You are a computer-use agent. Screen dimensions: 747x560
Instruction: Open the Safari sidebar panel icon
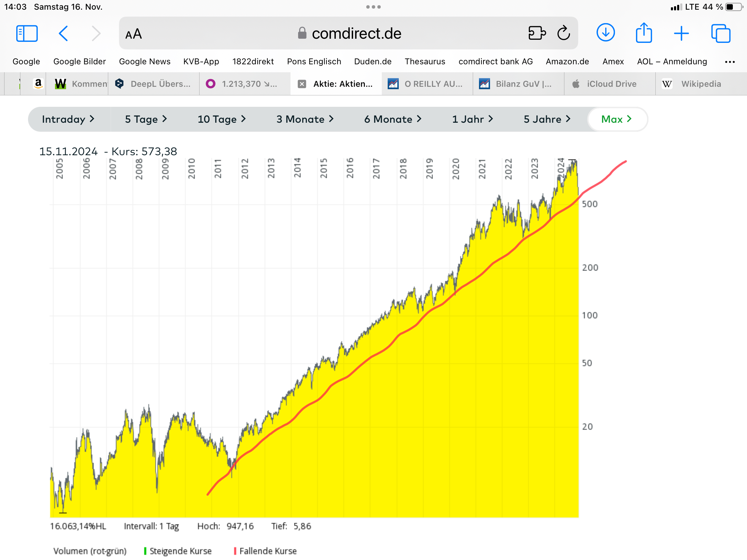coord(27,34)
